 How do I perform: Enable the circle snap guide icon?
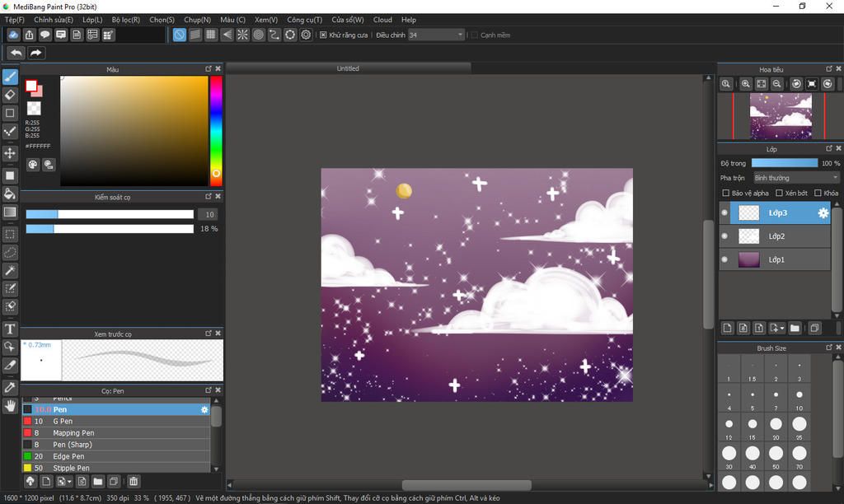[x=258, y=35]
